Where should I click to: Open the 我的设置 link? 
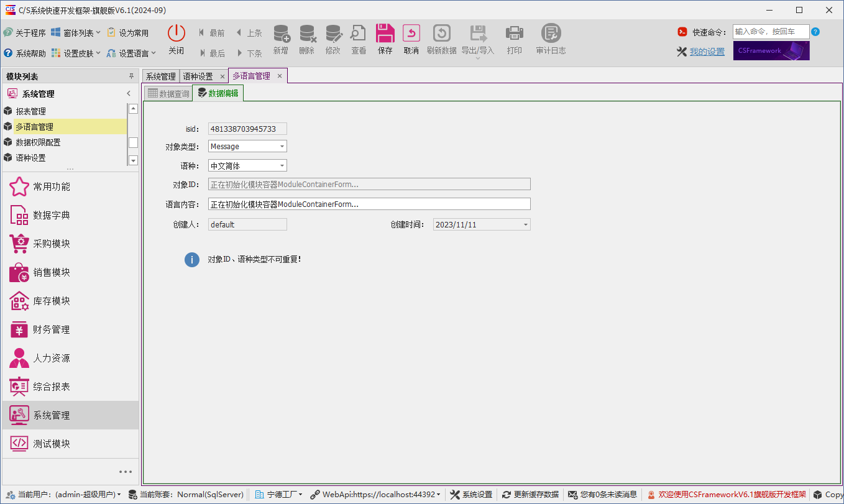coord(707,52)
